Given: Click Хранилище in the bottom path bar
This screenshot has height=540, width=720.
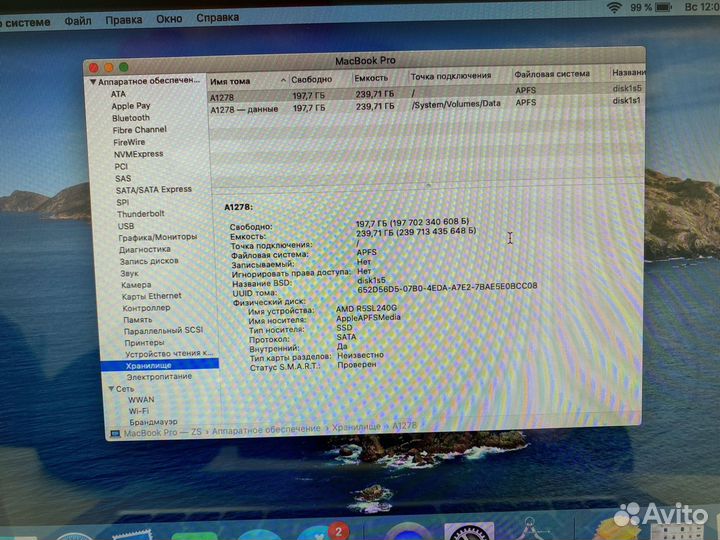Looking at the screenshot, I should point(356,428).
